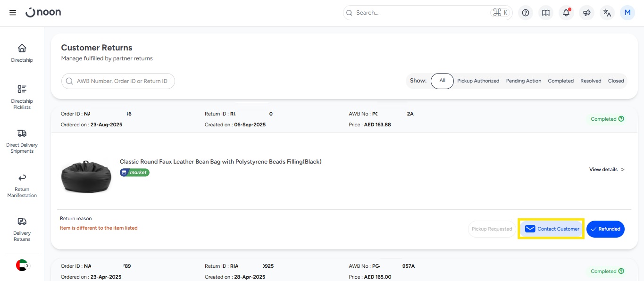Click the AWB Number search field
The height and width of the screenshot is (281, 644).
(x=118, y=81)
